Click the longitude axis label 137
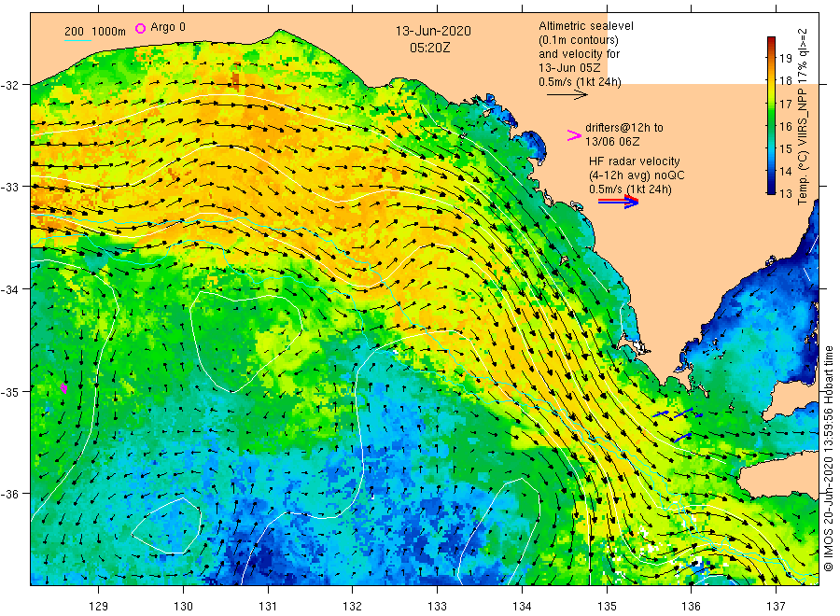 pyautogui.click(x=776, y=606)
